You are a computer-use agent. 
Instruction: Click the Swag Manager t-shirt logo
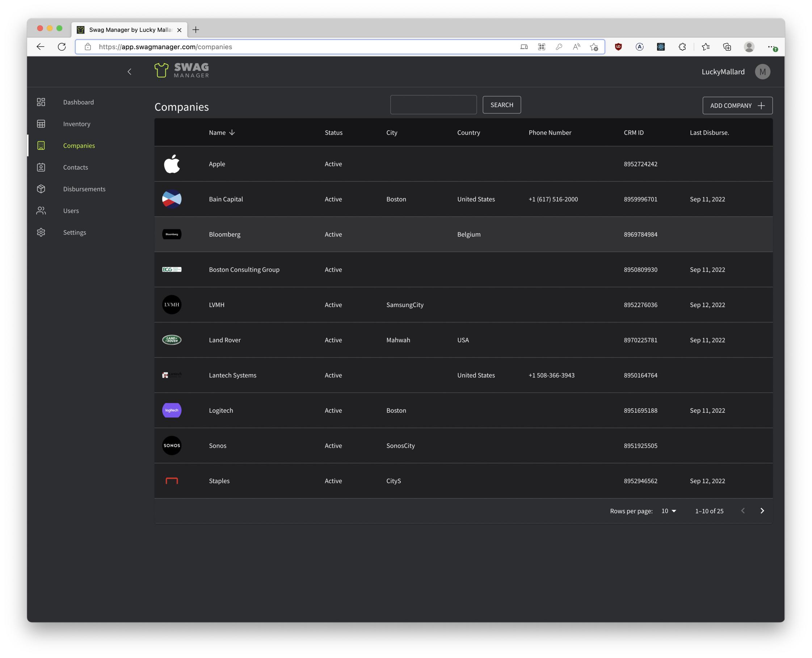click(161, 71)
